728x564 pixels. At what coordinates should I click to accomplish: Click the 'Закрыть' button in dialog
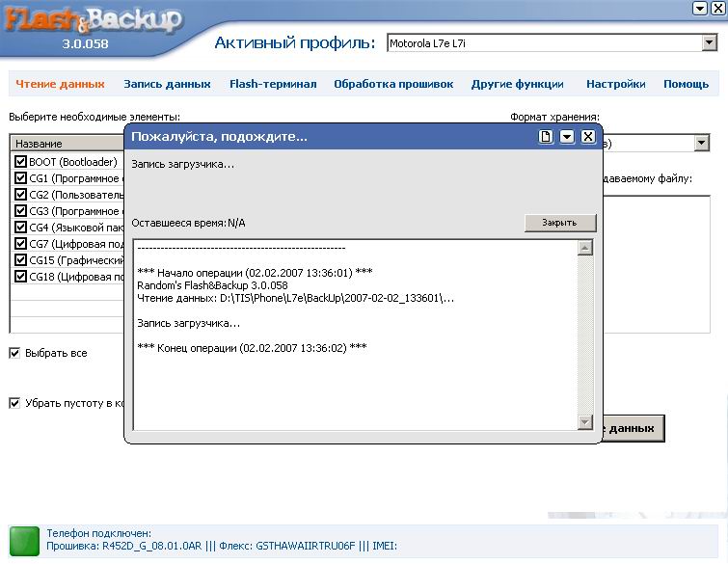coord(560,223)
